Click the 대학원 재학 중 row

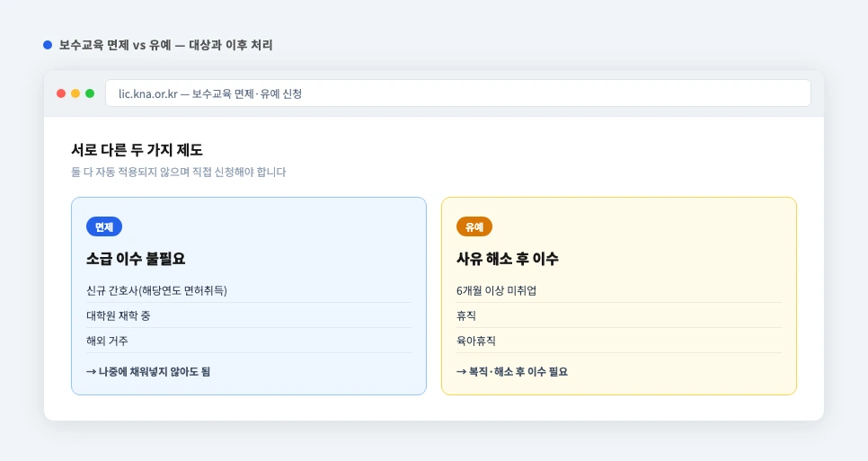[249, 315]
